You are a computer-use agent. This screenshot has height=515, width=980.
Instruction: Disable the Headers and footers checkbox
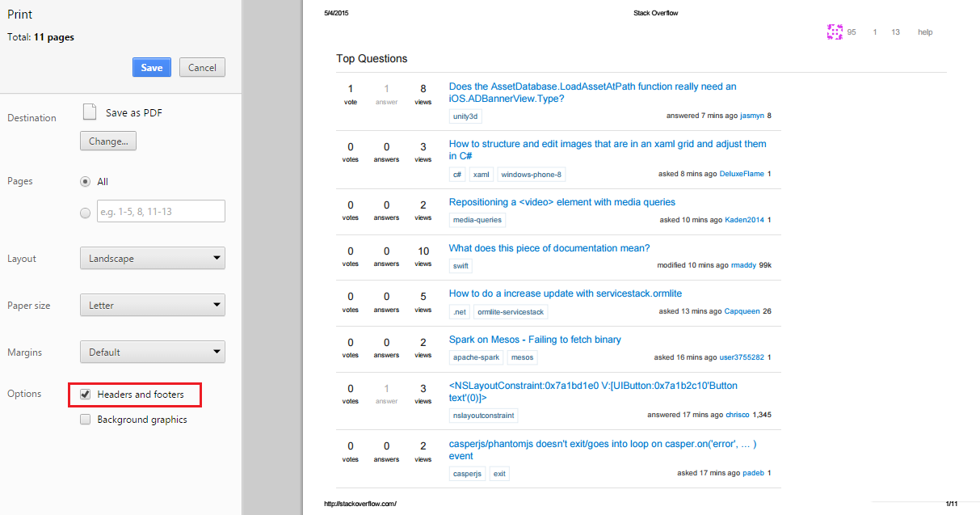point(84,394)
